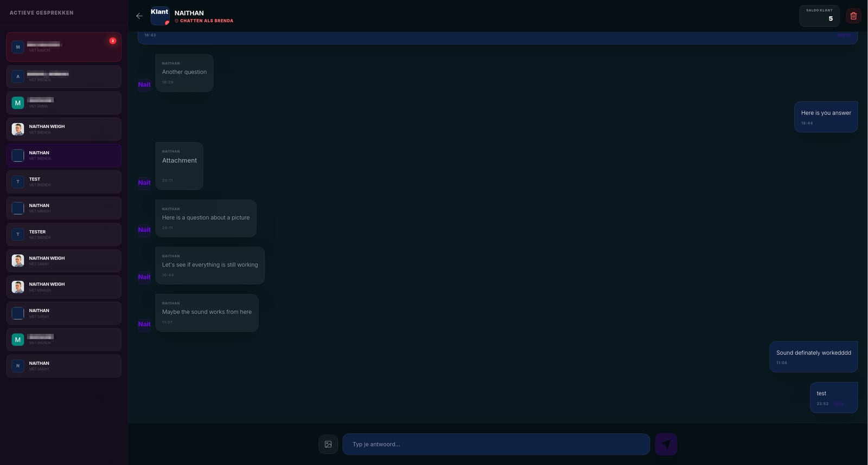
Task: Go back using the arrow beside the Klant avatar
Action: (x=139, y=16)
